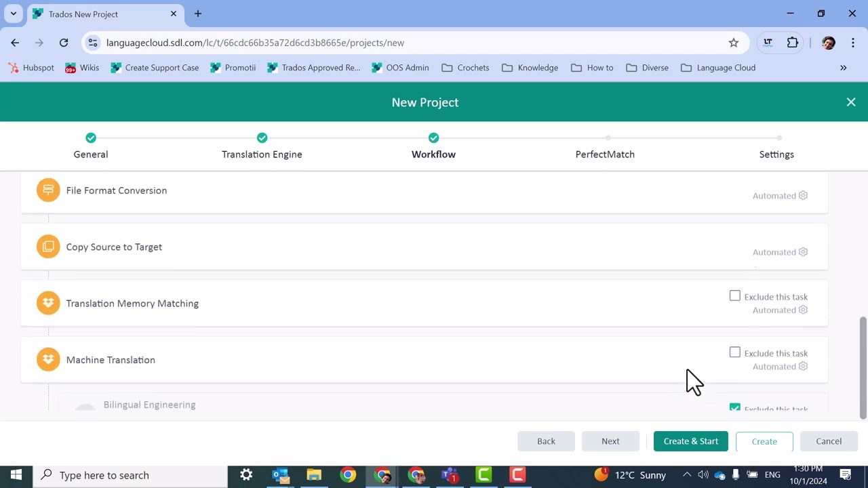
Task: Bookmark this page with the star icon
Action: click(x=734, y=43)
